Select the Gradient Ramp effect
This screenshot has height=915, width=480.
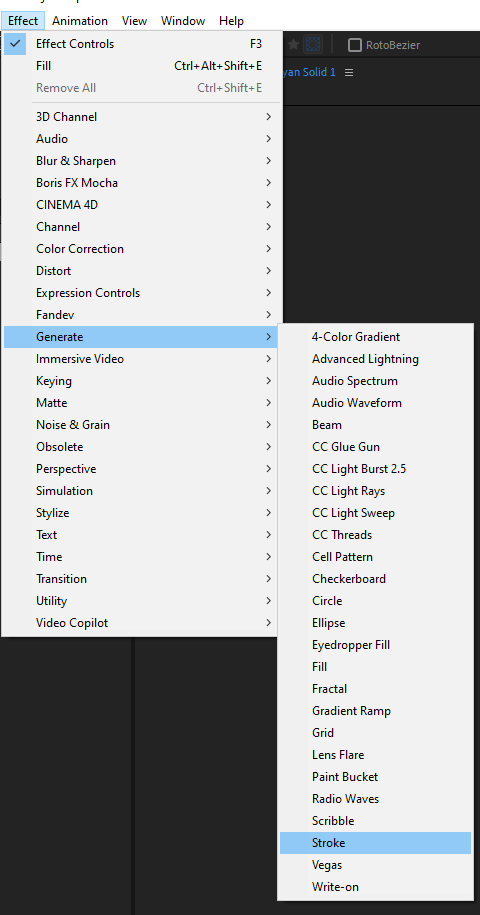pyautogui.click(x=375, y=711)
